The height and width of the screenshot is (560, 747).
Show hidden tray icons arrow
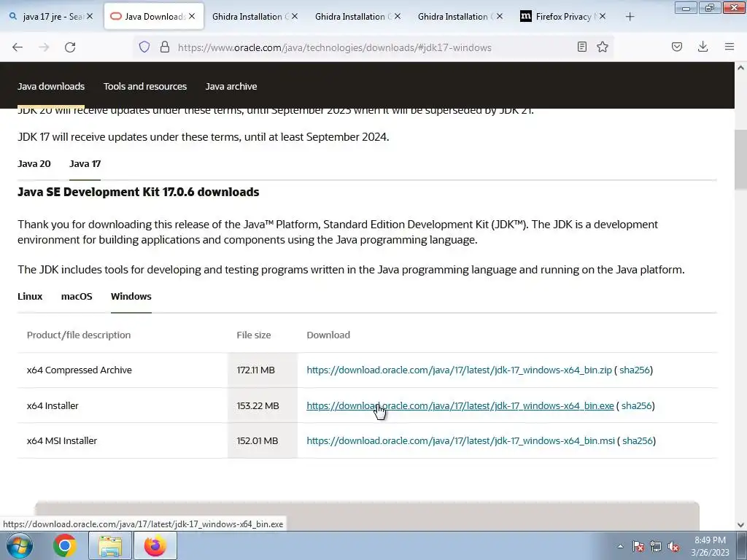(620, 546)
